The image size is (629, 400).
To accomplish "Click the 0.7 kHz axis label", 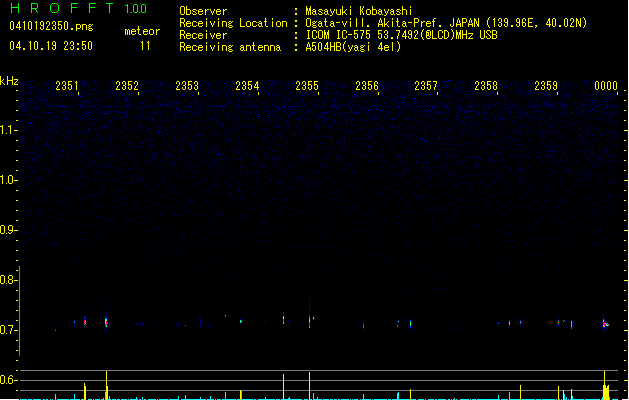I will 8,330.
